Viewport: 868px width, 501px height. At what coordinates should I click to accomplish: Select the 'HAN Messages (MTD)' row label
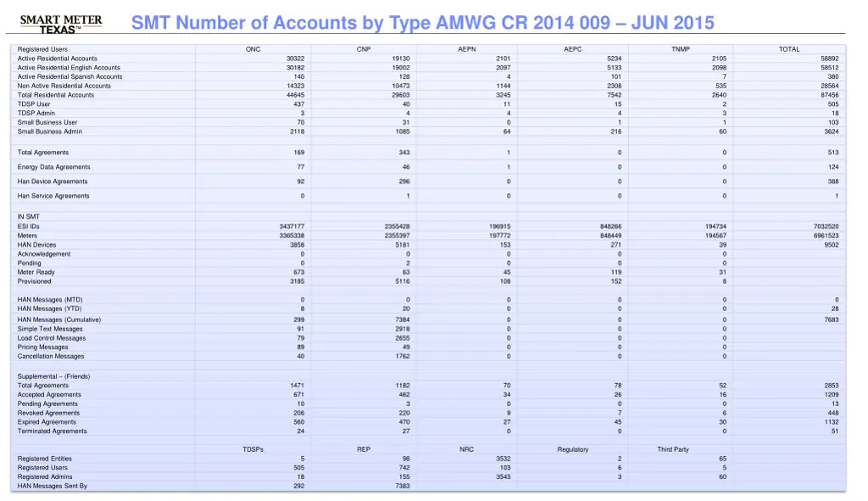50,299
